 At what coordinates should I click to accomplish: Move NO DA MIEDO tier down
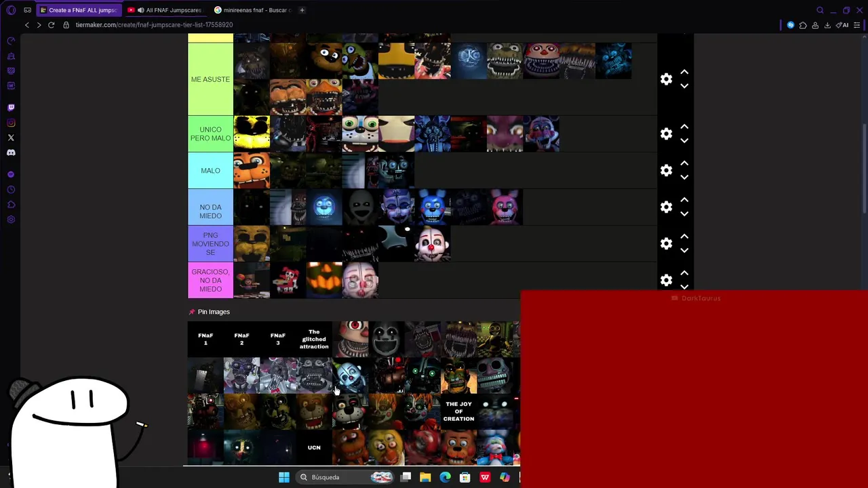pyautogui.click(x=684, y=214)
